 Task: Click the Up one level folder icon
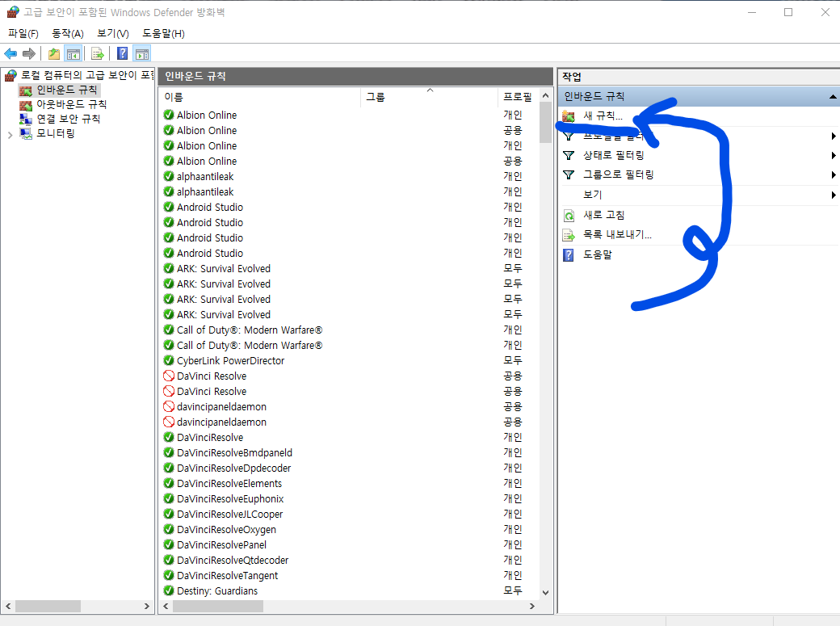(x=54, y=53)
